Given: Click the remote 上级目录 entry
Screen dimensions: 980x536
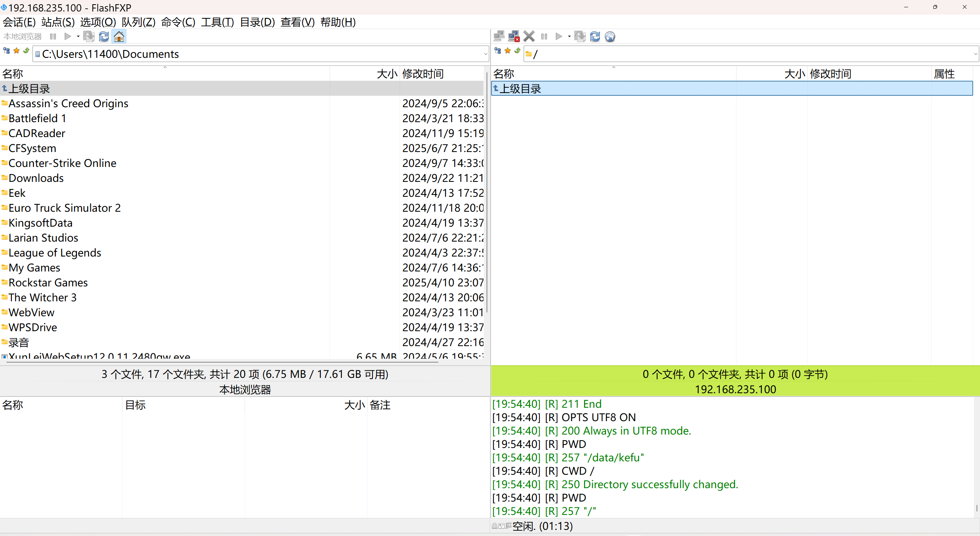Looking at the screenshot, I should pyautogui.click(x=520, y=89).
